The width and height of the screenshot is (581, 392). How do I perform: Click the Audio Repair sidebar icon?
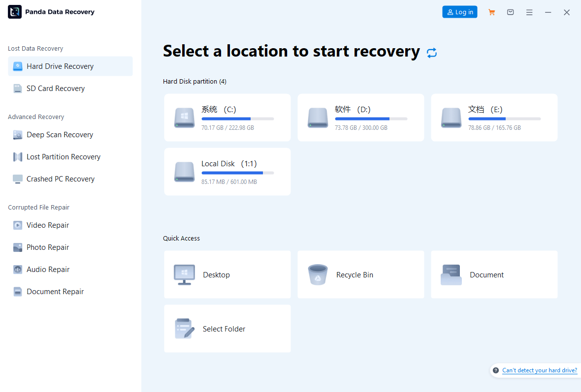point(17,270)
